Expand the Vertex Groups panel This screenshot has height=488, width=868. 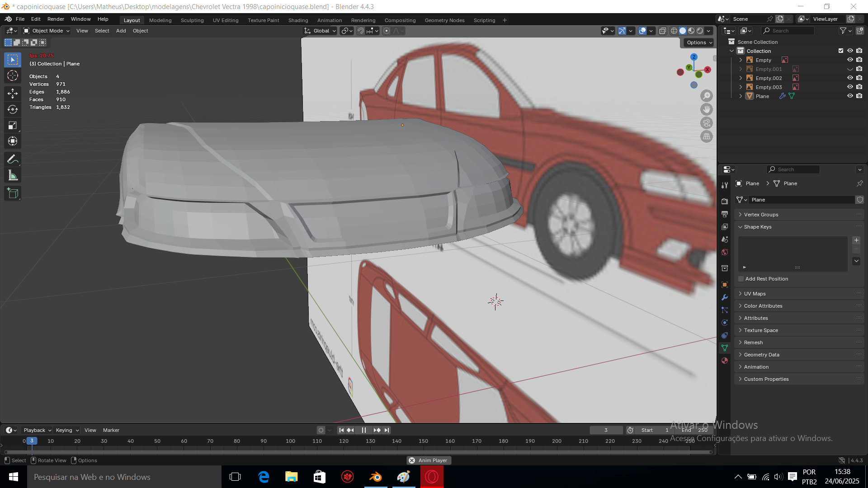(x=761, y=215)
